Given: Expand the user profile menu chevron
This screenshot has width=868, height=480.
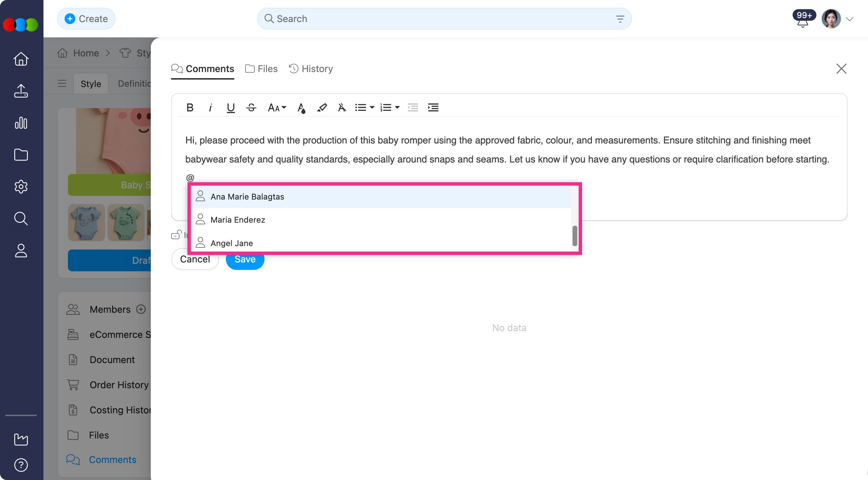Looking at the screenshot, I should pyautogui.click(x=850, y=19).
